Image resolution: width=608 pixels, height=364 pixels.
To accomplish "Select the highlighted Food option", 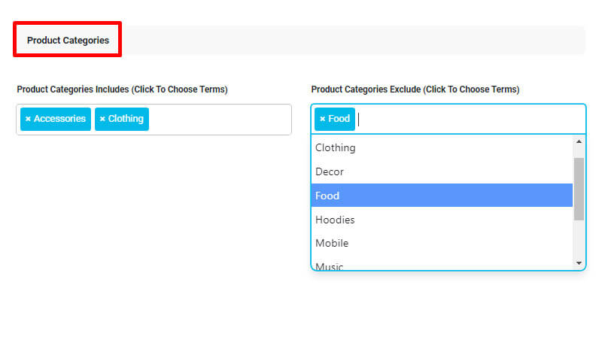I will coord(442,196).
